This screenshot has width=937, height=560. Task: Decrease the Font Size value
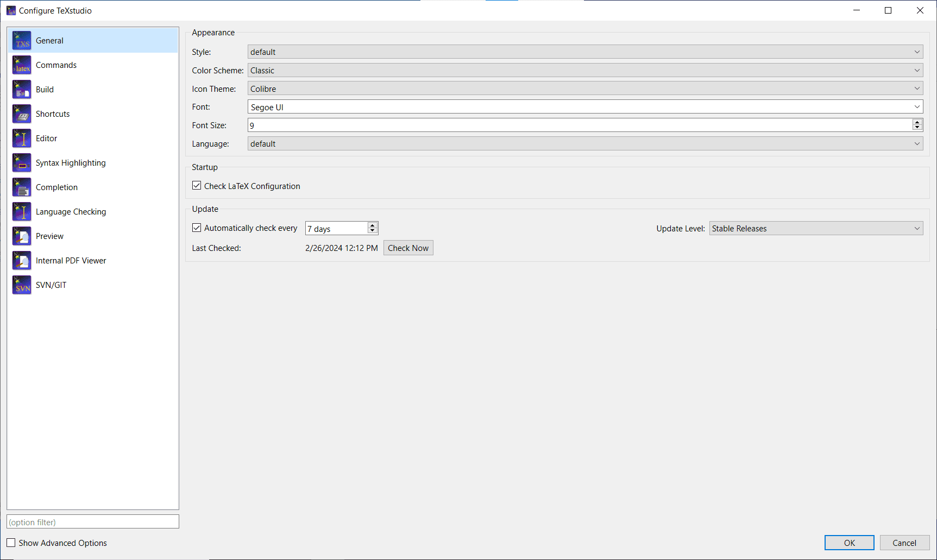pos(917,128)
